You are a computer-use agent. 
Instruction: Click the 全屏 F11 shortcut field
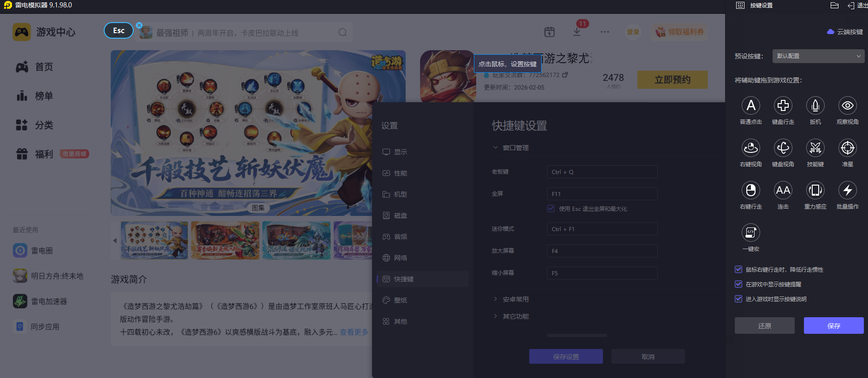(x=602, y=194)
